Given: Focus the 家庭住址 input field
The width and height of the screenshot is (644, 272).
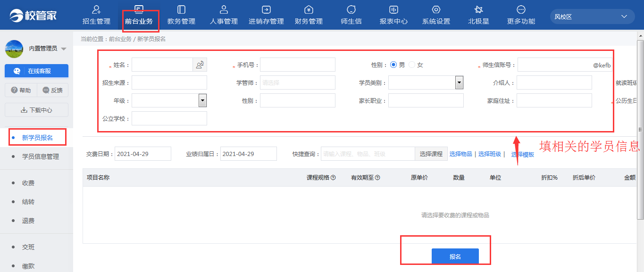Looking at the screenshot, I should [554, 100].
